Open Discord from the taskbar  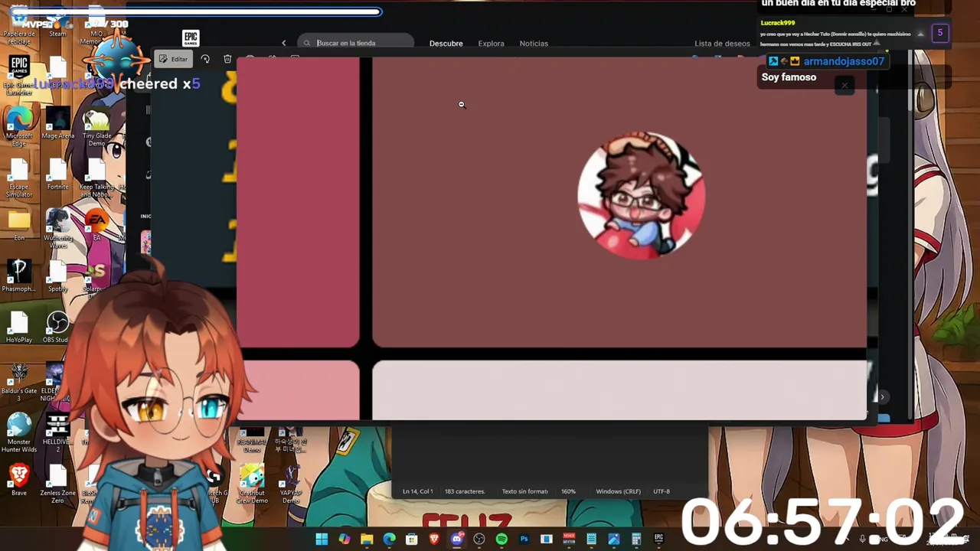(x=457, y=540)
